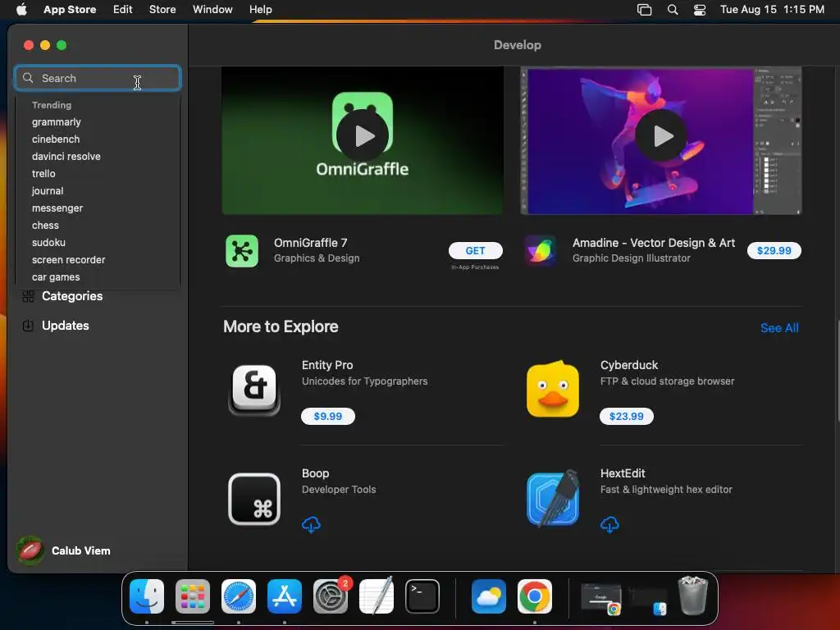Image resolution: width=840 pixels, height=630 pixels.
Task: Open the Store menu
Action: click(162, 9)
